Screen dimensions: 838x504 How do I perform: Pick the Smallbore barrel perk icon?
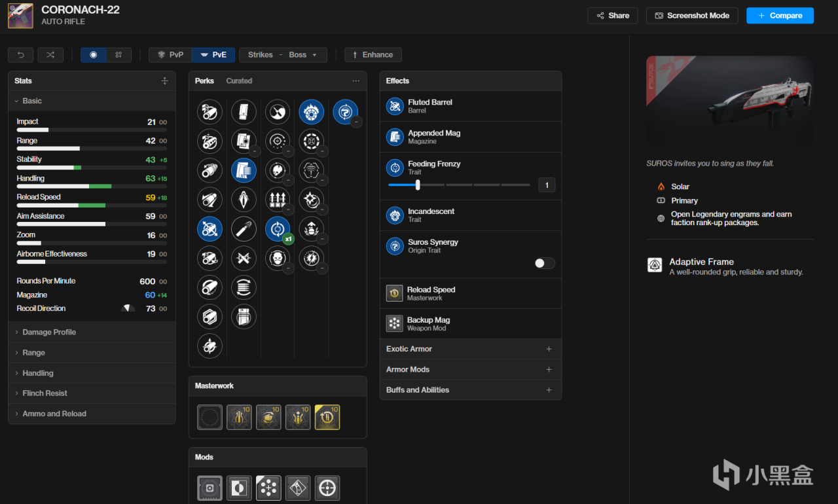click(x=209, y=346)
